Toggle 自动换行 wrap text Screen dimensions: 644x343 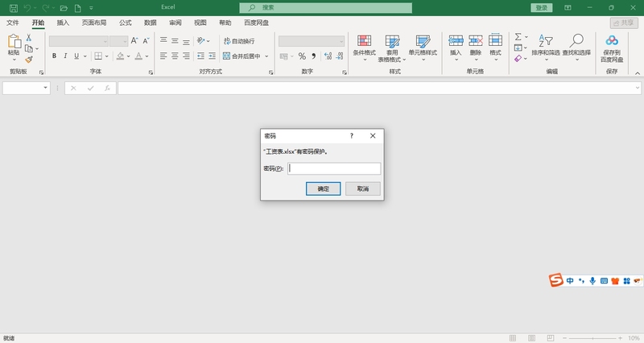tap(239, 41)
